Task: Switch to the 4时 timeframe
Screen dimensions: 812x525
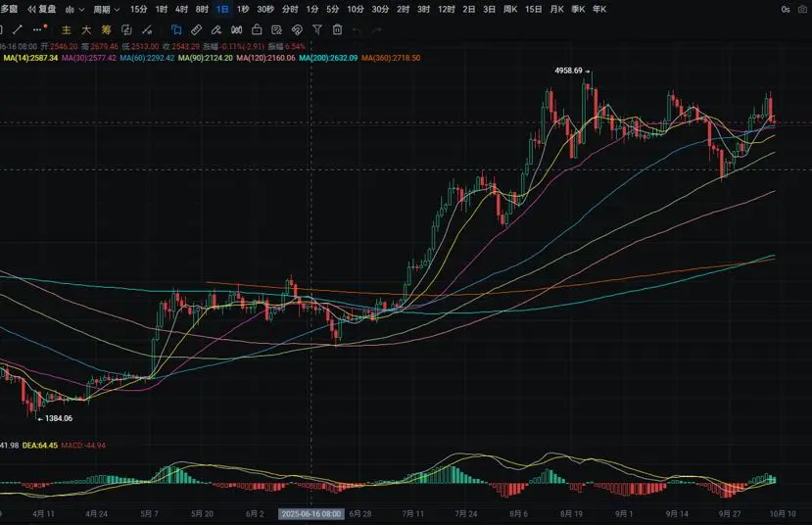Action: tap(181, 10)
